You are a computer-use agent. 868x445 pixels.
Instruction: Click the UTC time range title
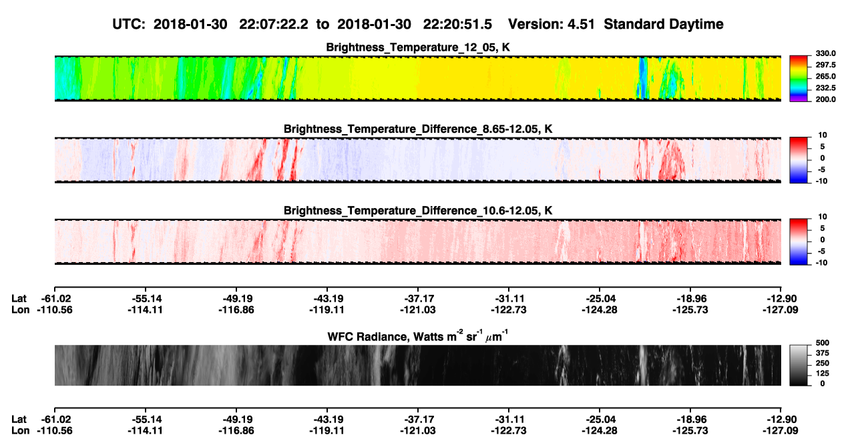point(419,24)
